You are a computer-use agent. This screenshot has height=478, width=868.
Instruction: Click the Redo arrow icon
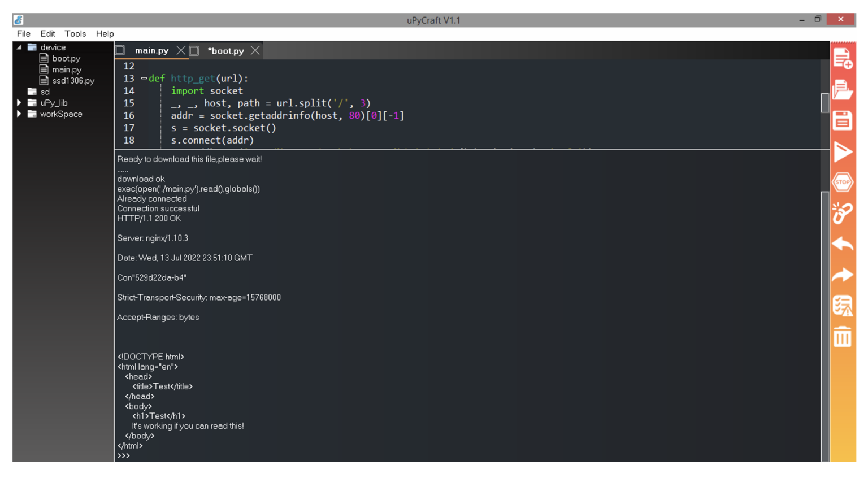coord(842,275)
